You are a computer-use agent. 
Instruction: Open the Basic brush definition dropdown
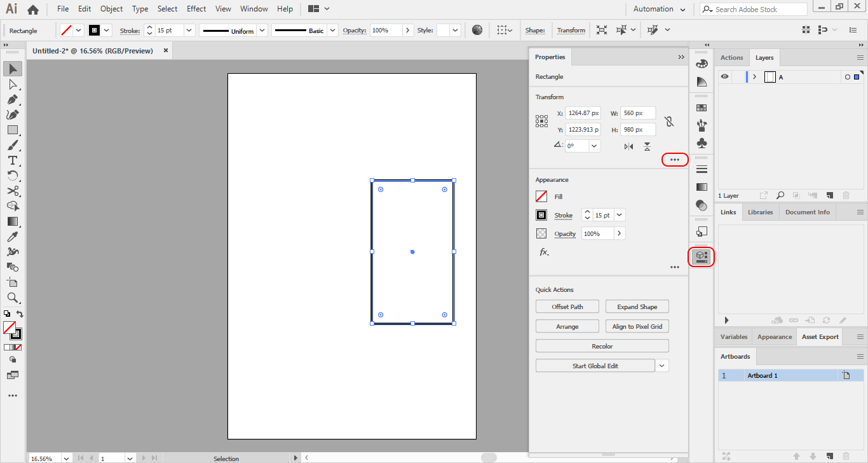pyautogui.click(x=332, y=30)
